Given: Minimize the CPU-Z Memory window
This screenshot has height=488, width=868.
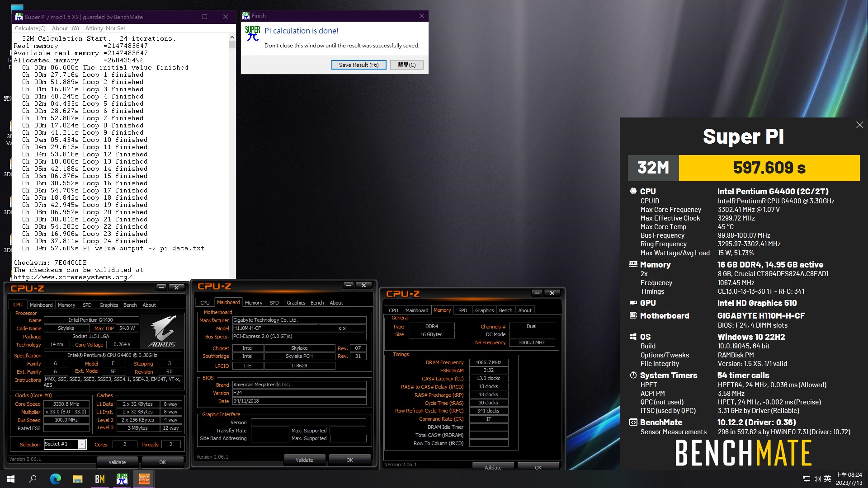Looking at the screenshot, I should click(x=537, y=293).
